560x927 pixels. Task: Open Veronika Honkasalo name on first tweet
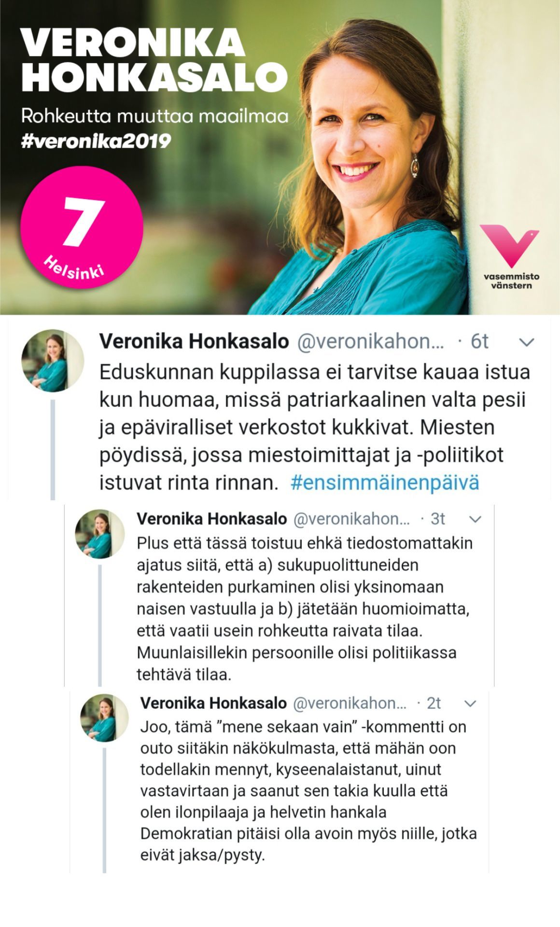coord(194,341)
